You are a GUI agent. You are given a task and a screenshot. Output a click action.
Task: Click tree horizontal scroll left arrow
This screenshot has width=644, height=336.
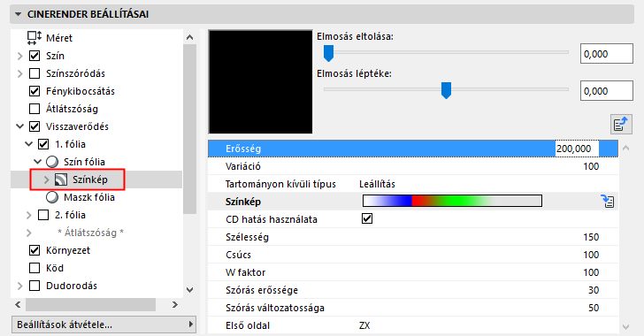(18, 304)
